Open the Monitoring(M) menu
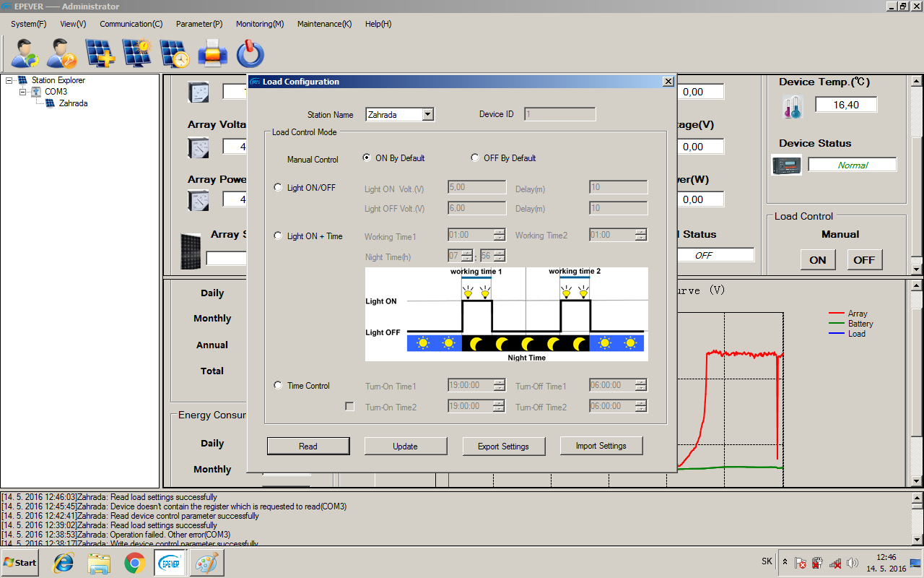This screenshot has height=578, width=924. [260, 24]
